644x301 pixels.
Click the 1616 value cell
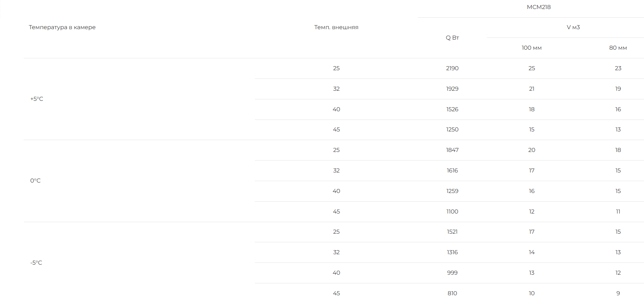click(x=452, y=171)
